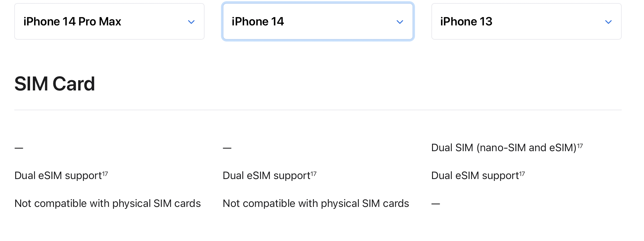The height and width of the screenshot is (241, 644).
Task: Click the bottom-row dash in the iPhone 13 column
Action: pos(436,204)
